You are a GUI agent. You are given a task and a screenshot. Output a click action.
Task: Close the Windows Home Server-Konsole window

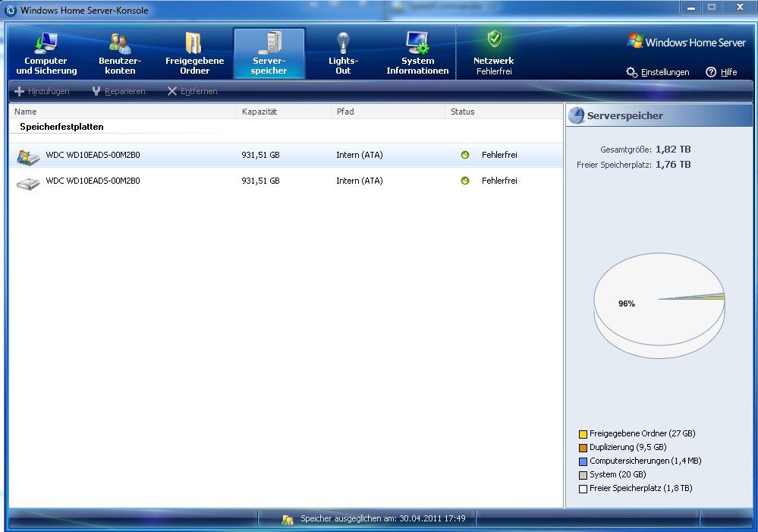[x=740, y=8]
